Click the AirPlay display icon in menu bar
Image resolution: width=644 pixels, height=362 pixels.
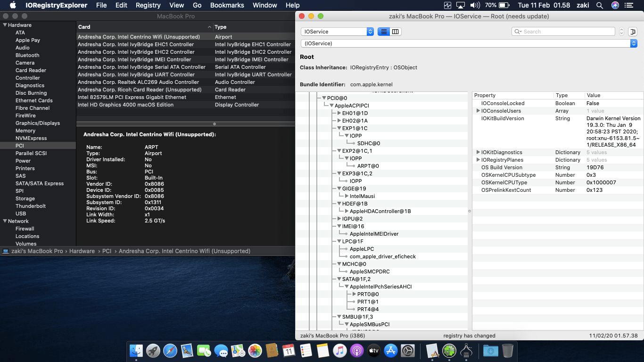(x=461, y=5)
